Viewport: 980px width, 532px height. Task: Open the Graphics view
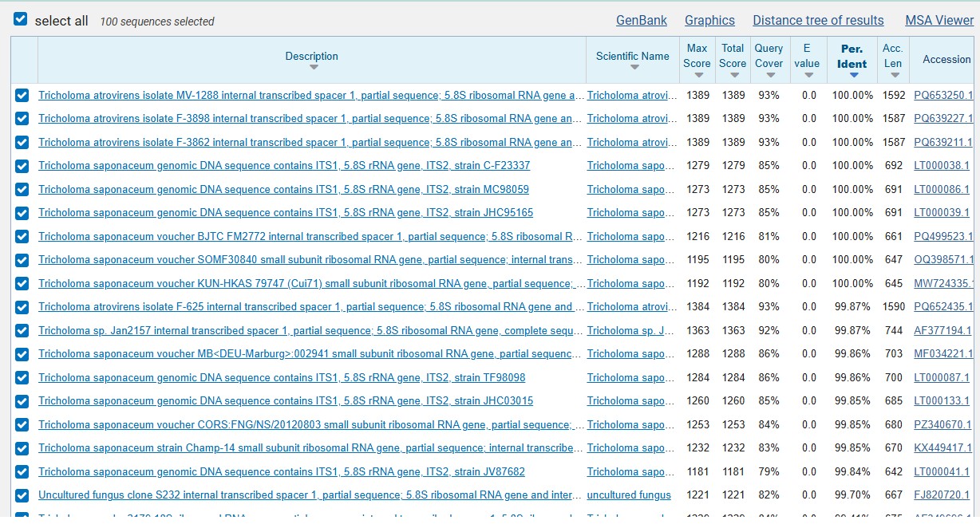coord(709,21)
